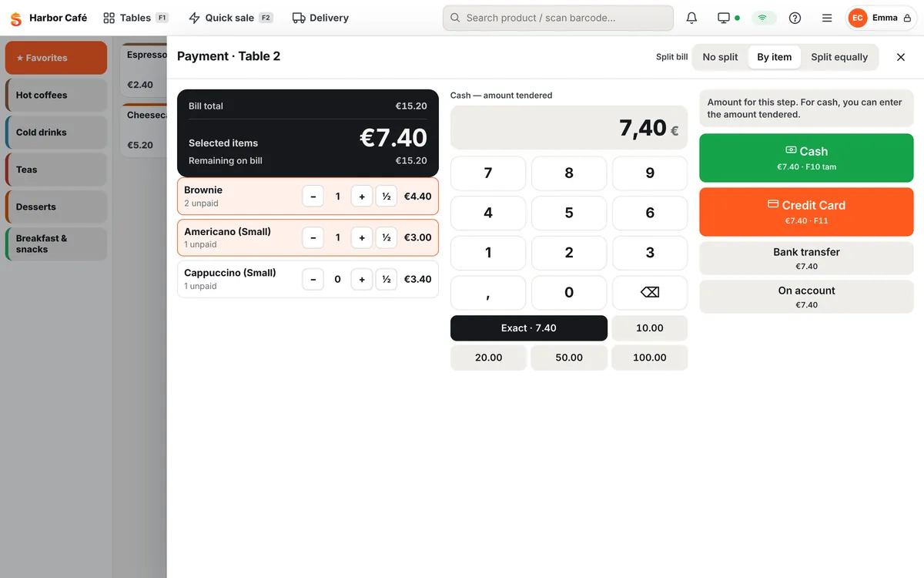Focus the product search field
This screenshot has width=924, height=578.
(x=558, y=18)
